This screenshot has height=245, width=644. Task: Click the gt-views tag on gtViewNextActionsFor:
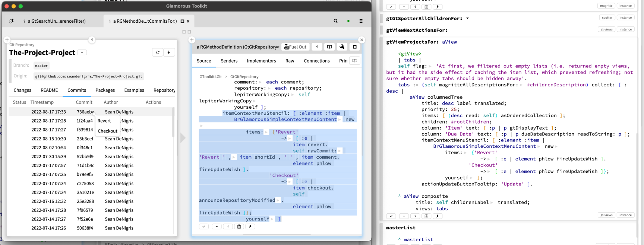(606, 29)
